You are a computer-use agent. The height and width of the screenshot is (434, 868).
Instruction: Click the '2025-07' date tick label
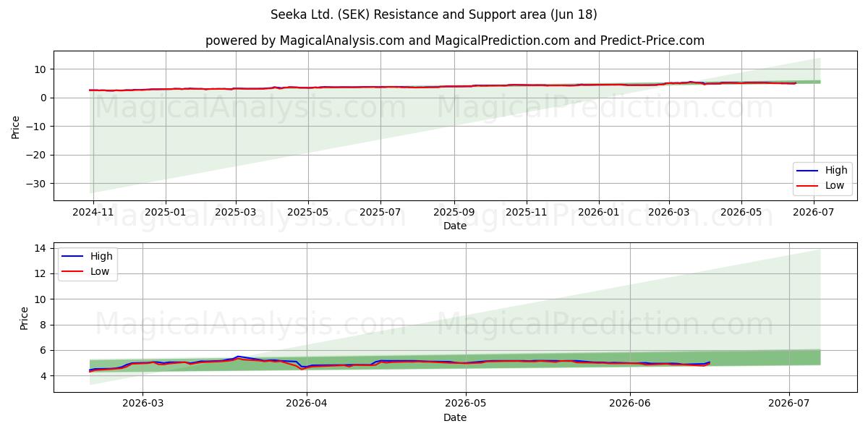[380, 212]
